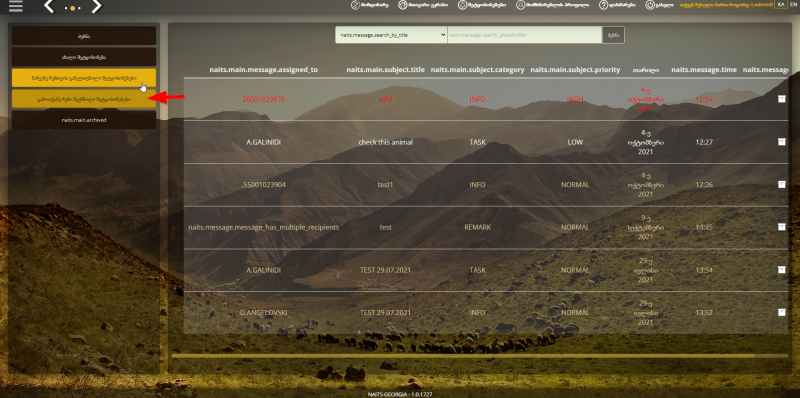This screenshot has height=398, width=800.
Task: Sort by naits.main.subject.category column
Action: 478,69
